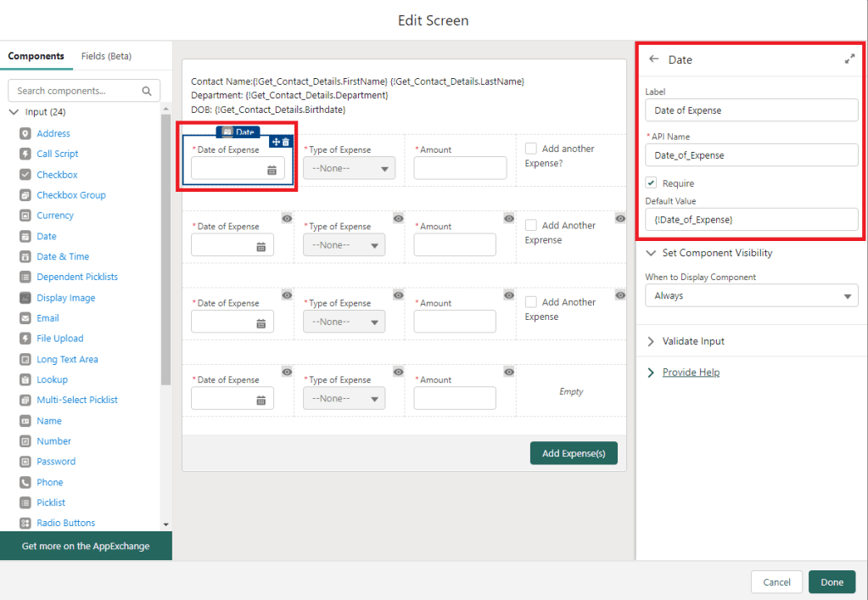Switch to the Fields (Beta) tab
This screenshot has width=868, height=600.
(106, 56)
